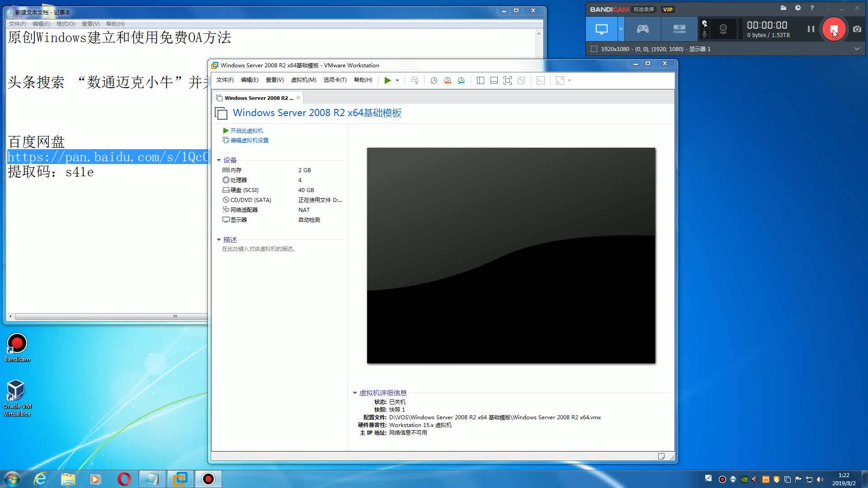
Task: Open Bandicam output folder icon
Action: click(783, 8)
